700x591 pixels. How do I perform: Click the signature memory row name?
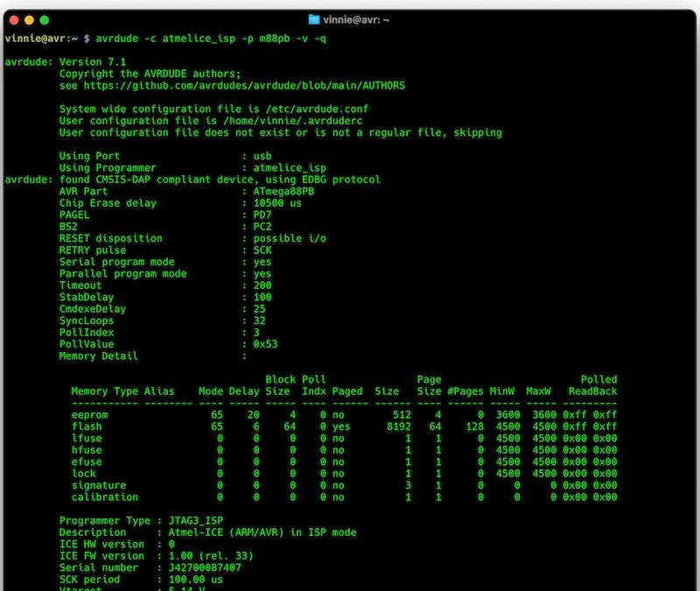99,486
